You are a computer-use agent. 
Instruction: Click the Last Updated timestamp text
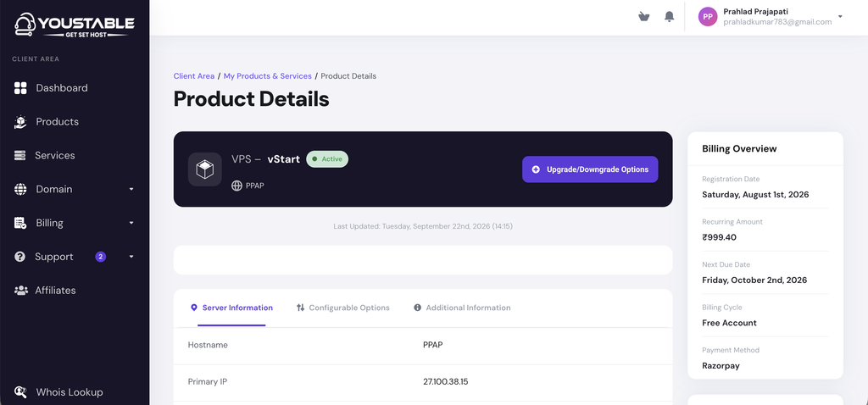point(423,226)
